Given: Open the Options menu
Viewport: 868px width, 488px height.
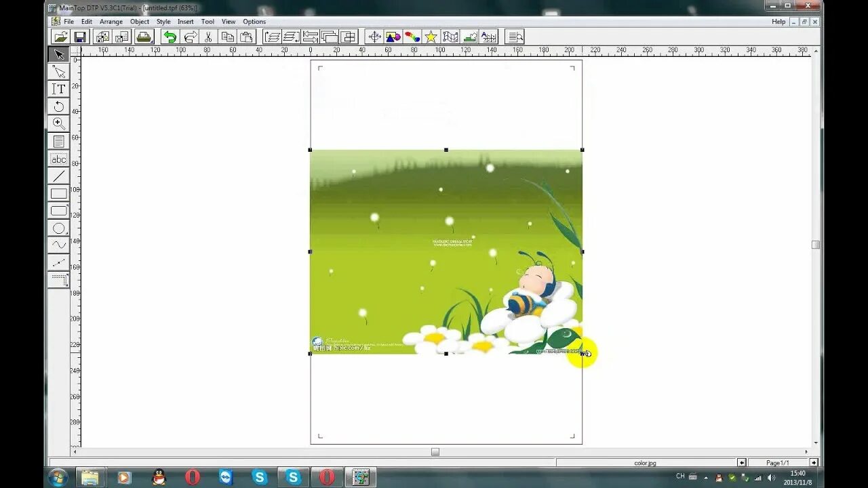Looking at the screenshot, I should 254,22.
